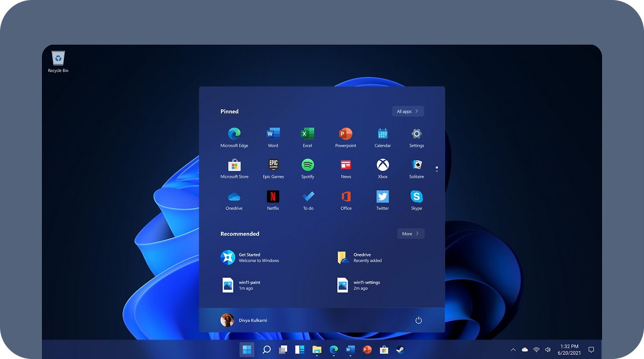Open the win11-settings recent file
Viewport: 644px width, 359px height.
359,285
